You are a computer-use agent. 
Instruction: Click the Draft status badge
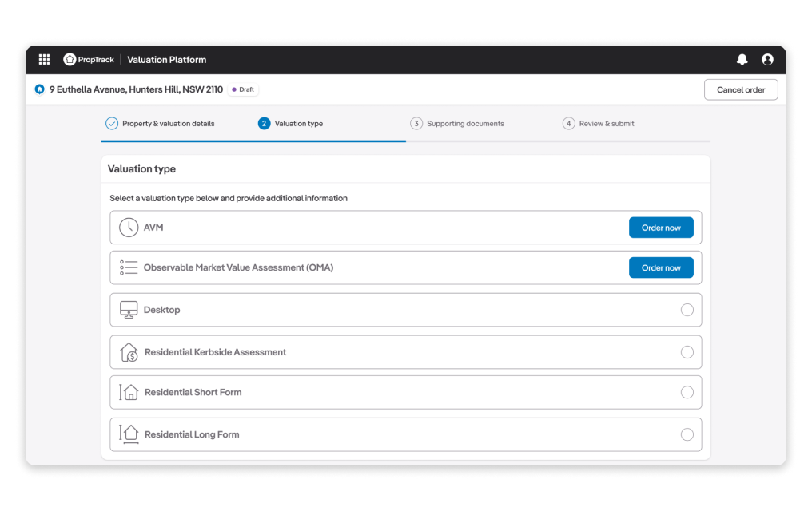tap(243, 89)
